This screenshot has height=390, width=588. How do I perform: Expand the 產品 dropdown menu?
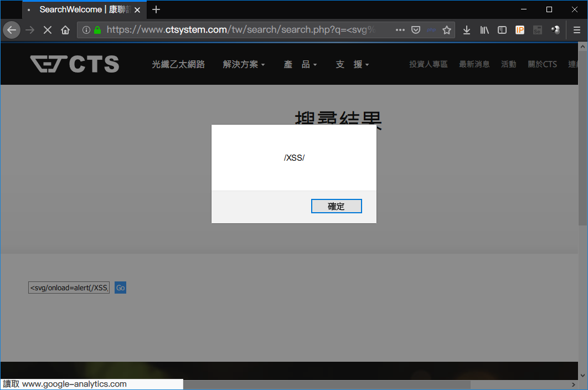[x=300, y=65]
